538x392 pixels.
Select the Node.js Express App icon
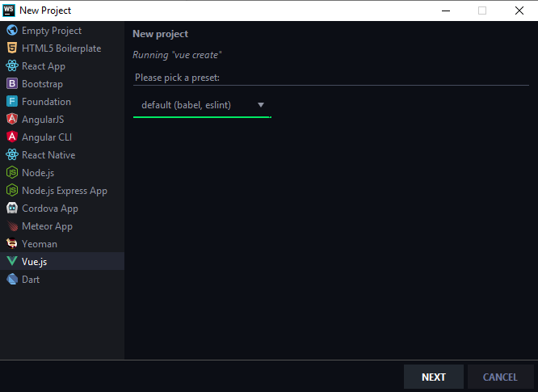12,190
